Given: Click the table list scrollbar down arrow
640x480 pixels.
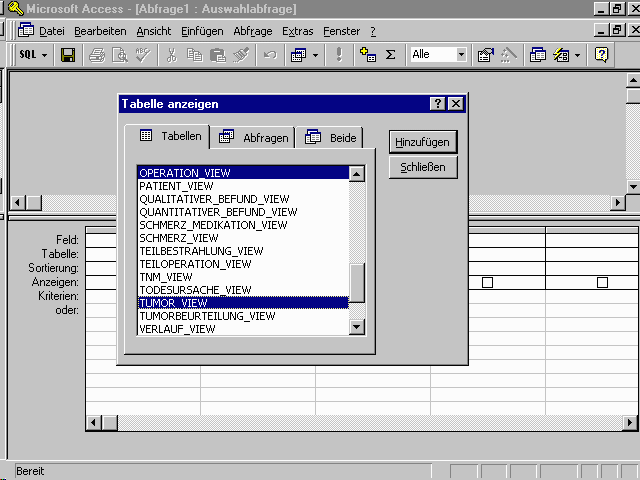Looking at the screenshot, I should point(357,326).
